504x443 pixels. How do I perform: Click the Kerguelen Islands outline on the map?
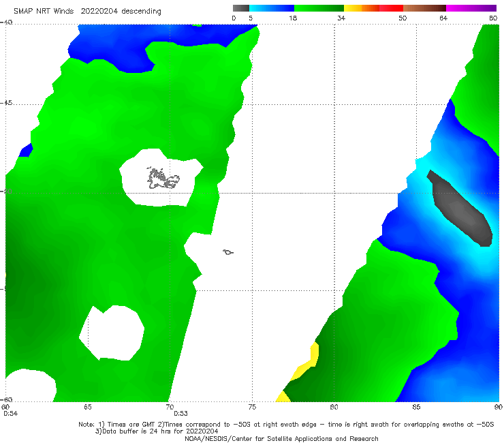pos(163,179)
